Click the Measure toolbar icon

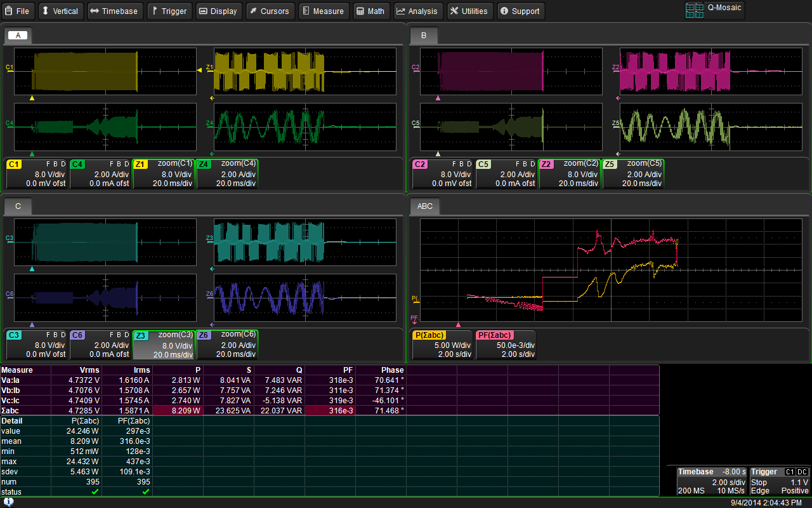[306, 11]
